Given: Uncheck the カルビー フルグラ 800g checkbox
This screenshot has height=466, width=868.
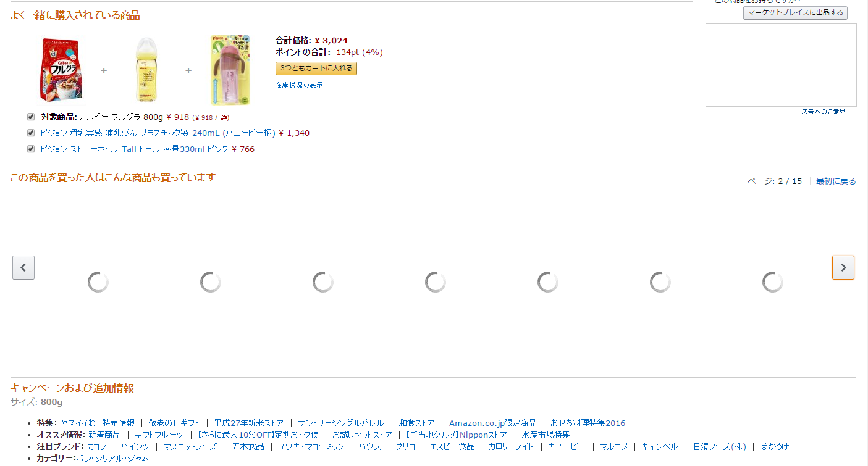Looking at the screenshot, I should tap(31, 117).
